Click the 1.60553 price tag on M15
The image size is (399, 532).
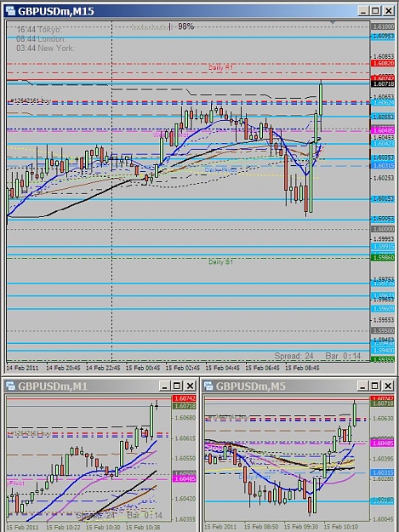(383, 117)
